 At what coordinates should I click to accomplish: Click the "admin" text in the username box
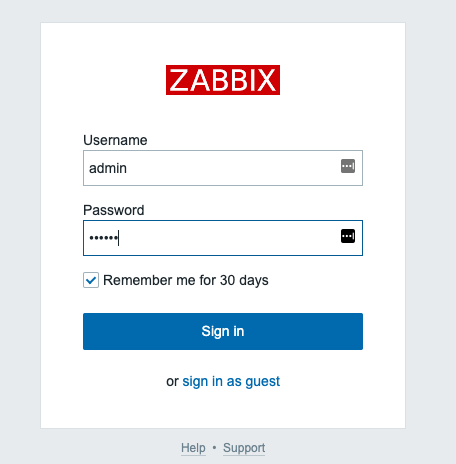tap(108, 168)
